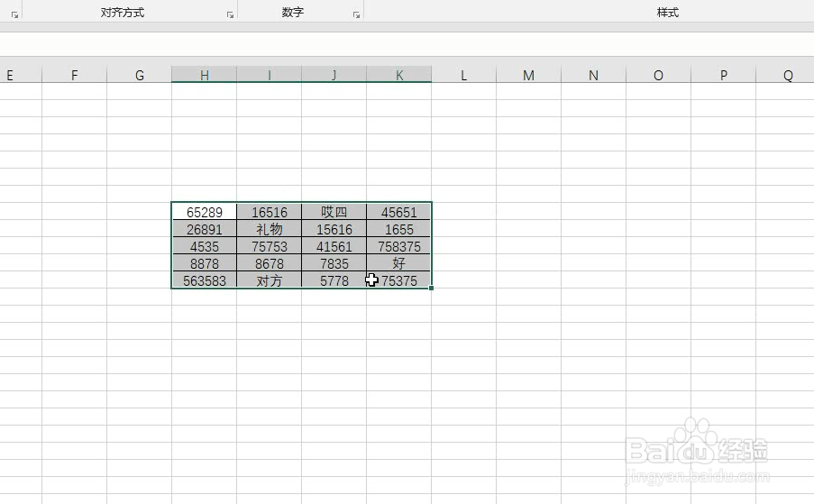Click the cell containing 7835
Viewport: 814px width, 504px height.
[x=334, y=262]
